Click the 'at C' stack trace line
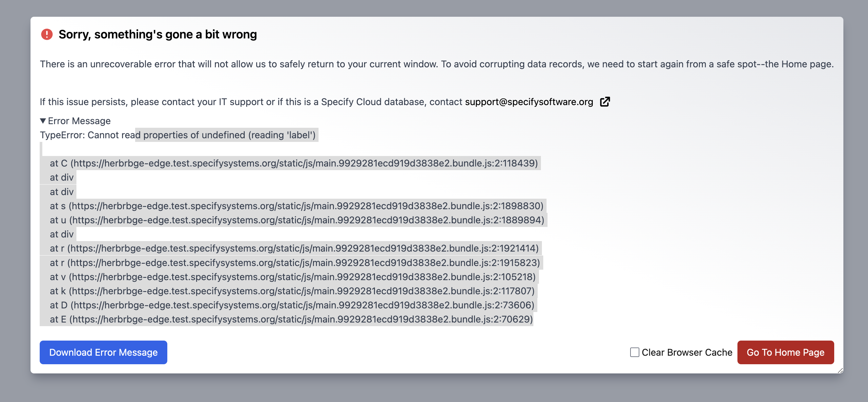Image resolution: width=868 pixels, height=402 pixels. [x=294, y=163]
